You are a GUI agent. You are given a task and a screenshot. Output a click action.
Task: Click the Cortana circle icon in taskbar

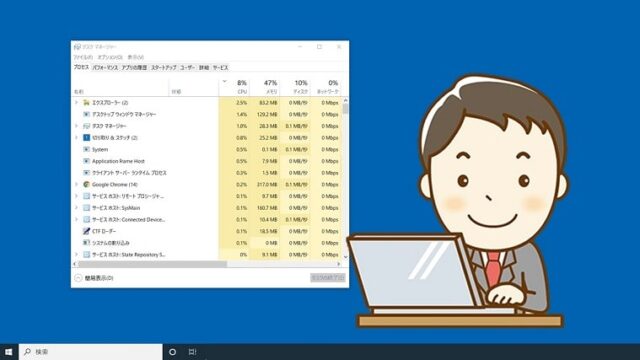point(172,351)
